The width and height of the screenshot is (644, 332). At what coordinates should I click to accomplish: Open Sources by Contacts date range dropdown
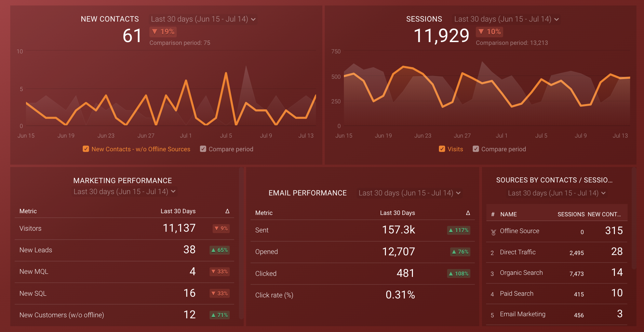click(x=556, y=193)
